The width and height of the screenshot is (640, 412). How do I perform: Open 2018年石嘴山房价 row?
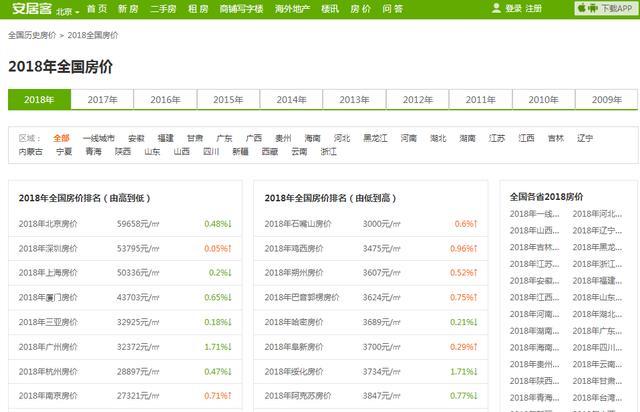371,224
